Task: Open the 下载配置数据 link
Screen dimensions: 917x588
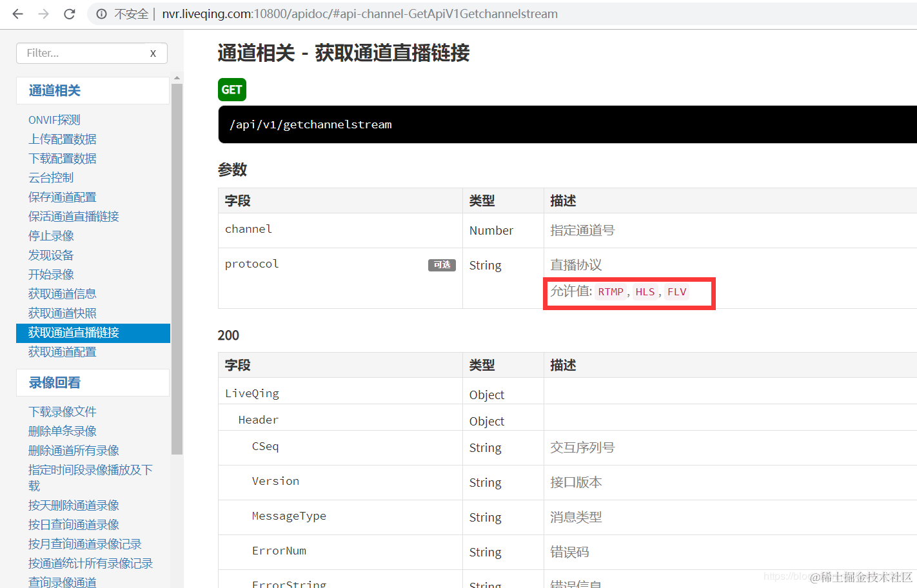Action: (x=63, y=159)
